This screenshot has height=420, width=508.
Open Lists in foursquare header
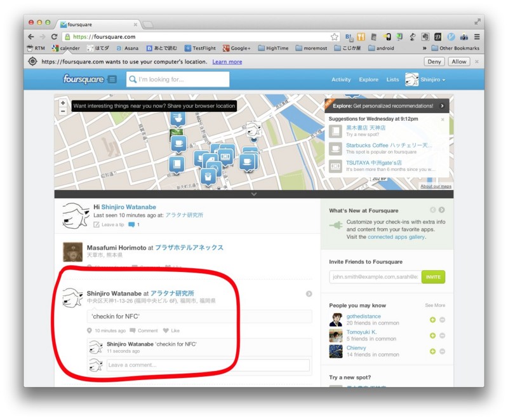tap(392, 79)
